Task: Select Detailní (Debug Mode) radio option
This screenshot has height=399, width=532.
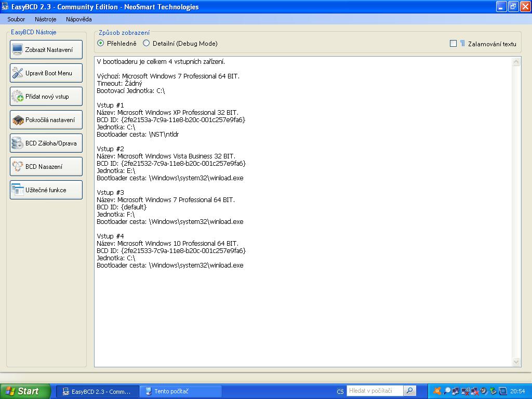Action: pyautogui.click(x=180, y=44)
